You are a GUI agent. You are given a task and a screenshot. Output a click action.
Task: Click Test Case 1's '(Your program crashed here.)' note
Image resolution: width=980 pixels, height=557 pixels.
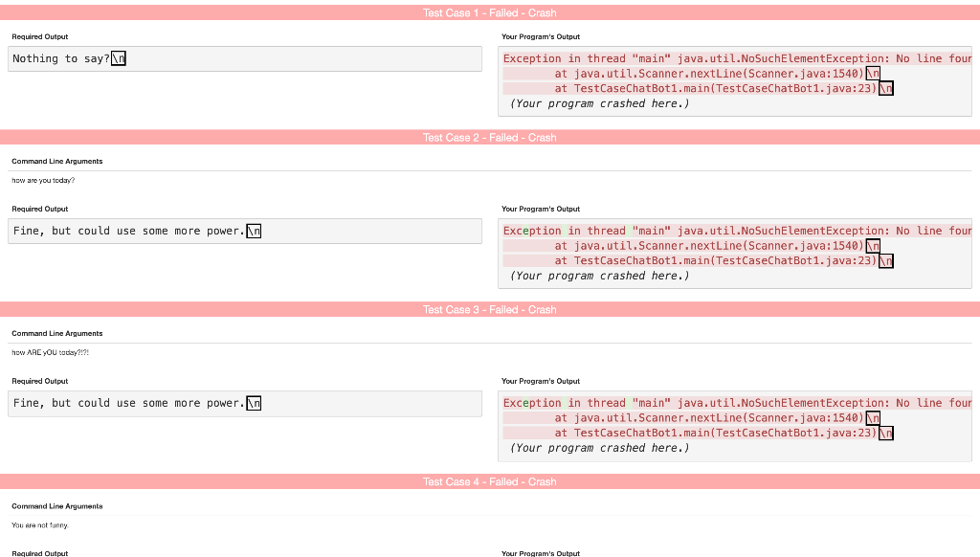pyautogui.click(x=599, y=103)
